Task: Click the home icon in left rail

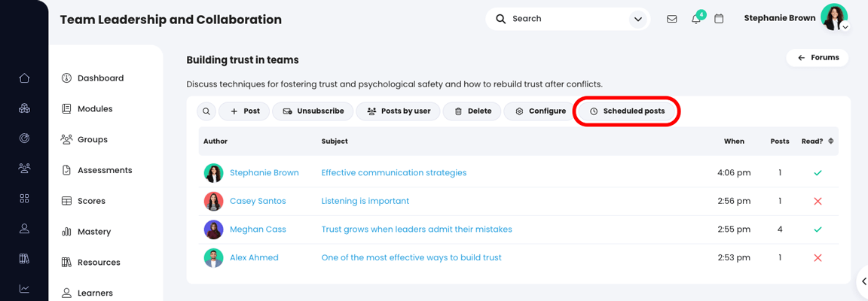Action: click(x=24, y=78)
